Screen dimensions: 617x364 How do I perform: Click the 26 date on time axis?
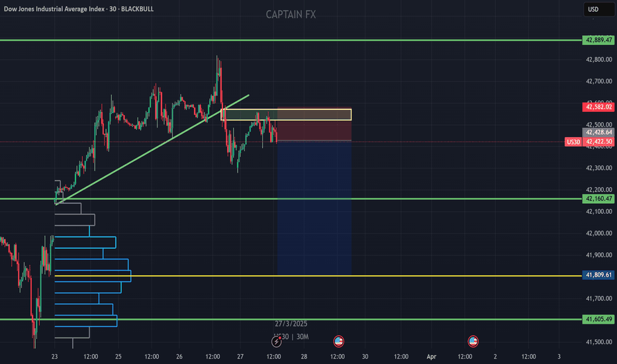click(x=179, y=357)
